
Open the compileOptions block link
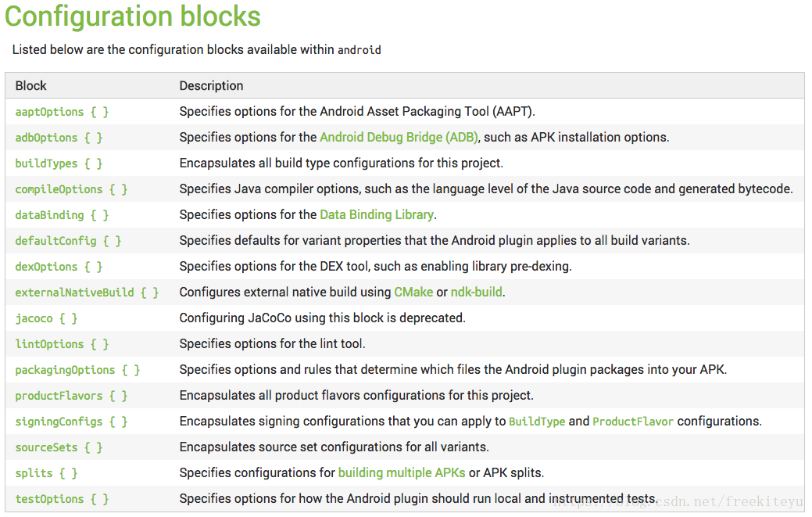(71, 189)
